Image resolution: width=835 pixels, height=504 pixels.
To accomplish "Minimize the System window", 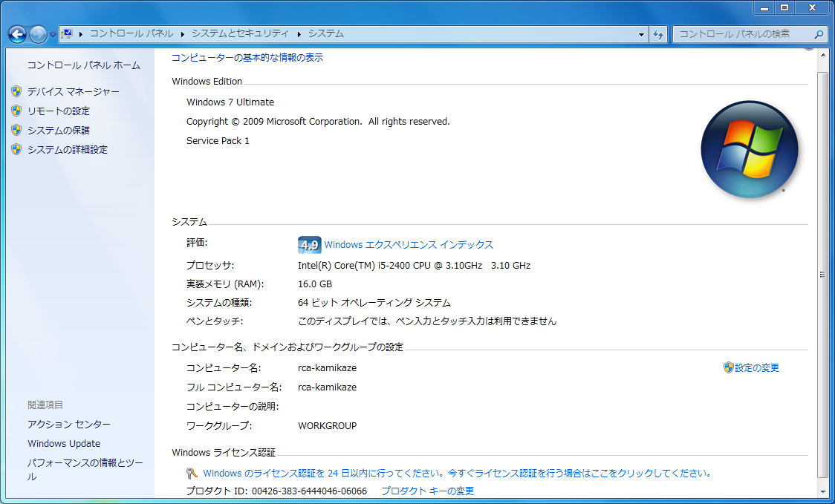I will coord(764,7).
